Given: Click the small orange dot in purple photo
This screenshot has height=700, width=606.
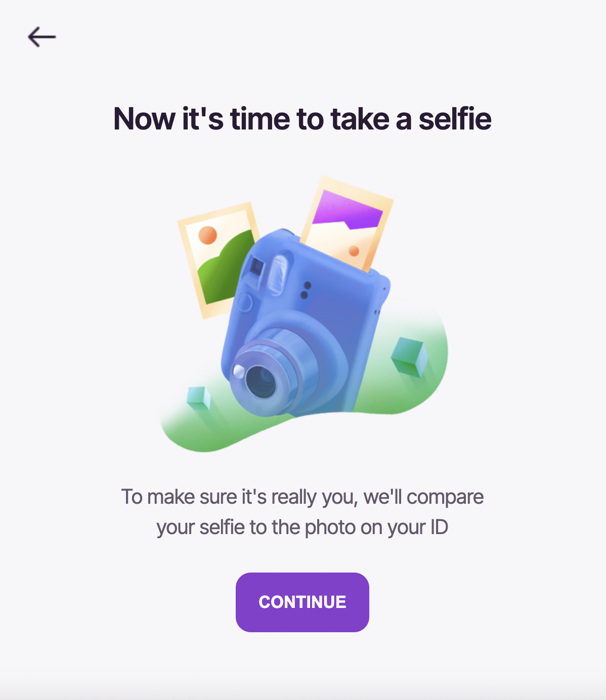Looking at the screenshot, I should [x=354, y=250].
